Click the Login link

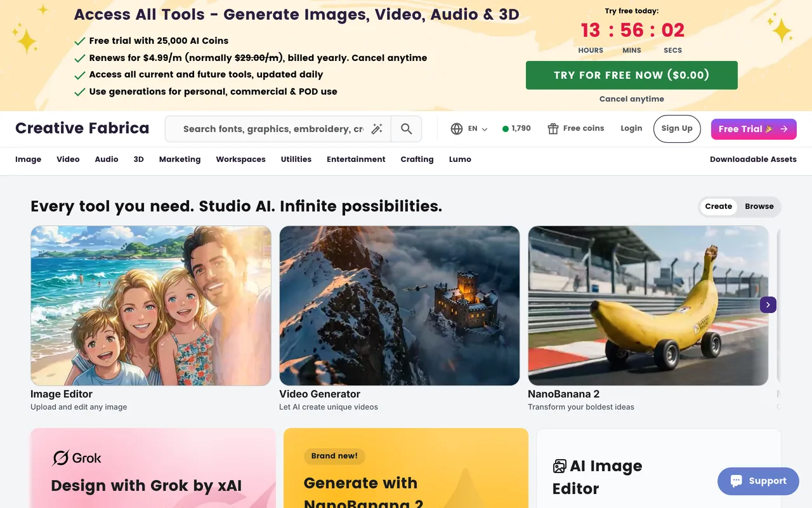click(x=631, y=128)
